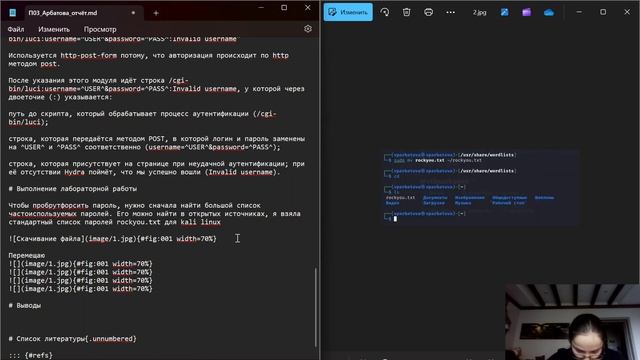Click the Изменить button in Photos
The height and width of the screenshot is (360, 640).
(x=348, y=12)
